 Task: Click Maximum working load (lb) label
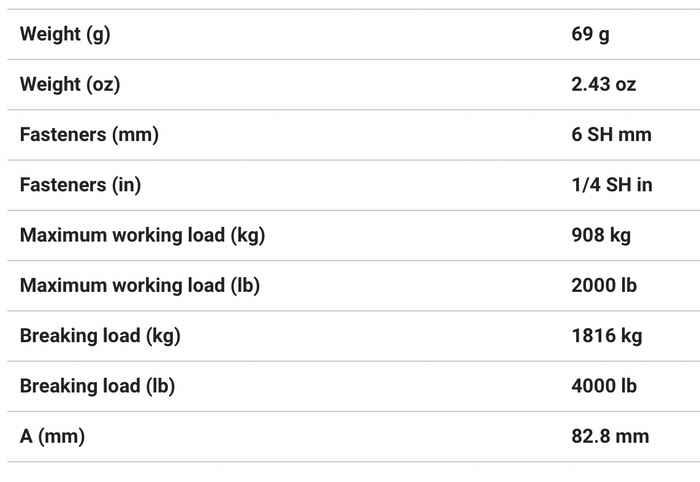[x=140, y=286]
